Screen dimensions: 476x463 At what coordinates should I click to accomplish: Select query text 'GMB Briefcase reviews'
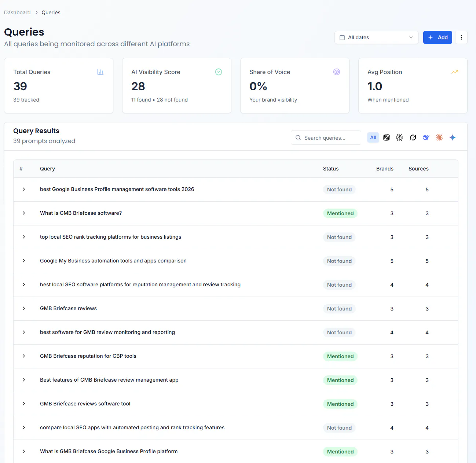tap(68, 308)
